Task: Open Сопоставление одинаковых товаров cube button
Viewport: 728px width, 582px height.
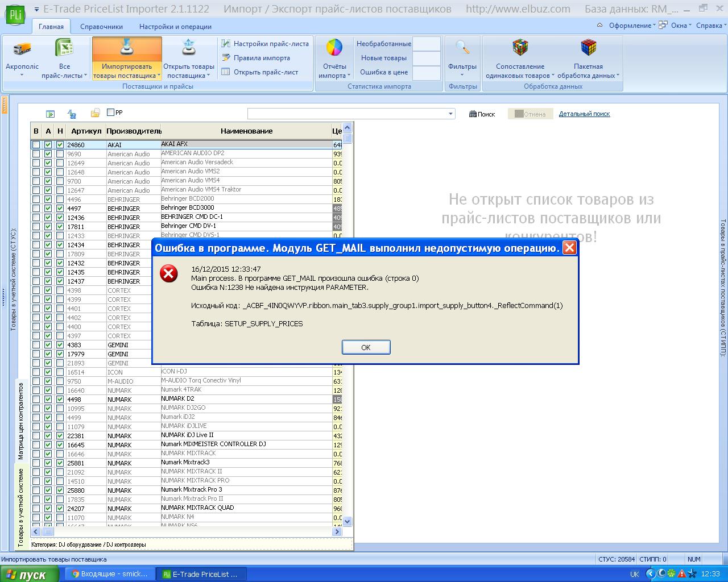Action: pyautogui.click(x=520, y=58)
